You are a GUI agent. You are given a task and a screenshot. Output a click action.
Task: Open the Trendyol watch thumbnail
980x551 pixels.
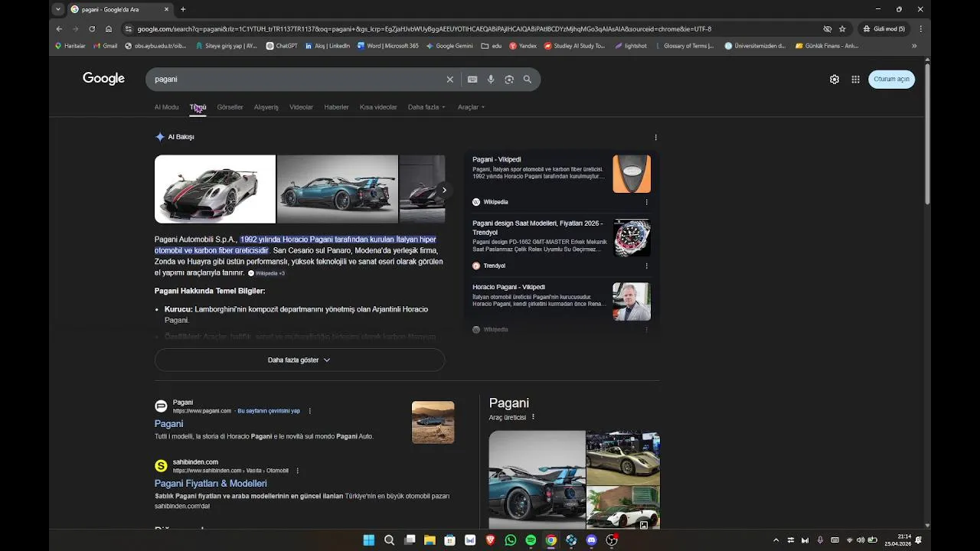click(x=632, y=238)
